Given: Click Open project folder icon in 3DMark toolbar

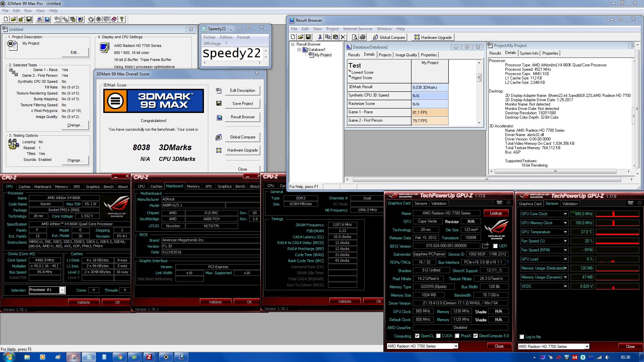Looking at the screenshot, I should (x=14, y=19).
